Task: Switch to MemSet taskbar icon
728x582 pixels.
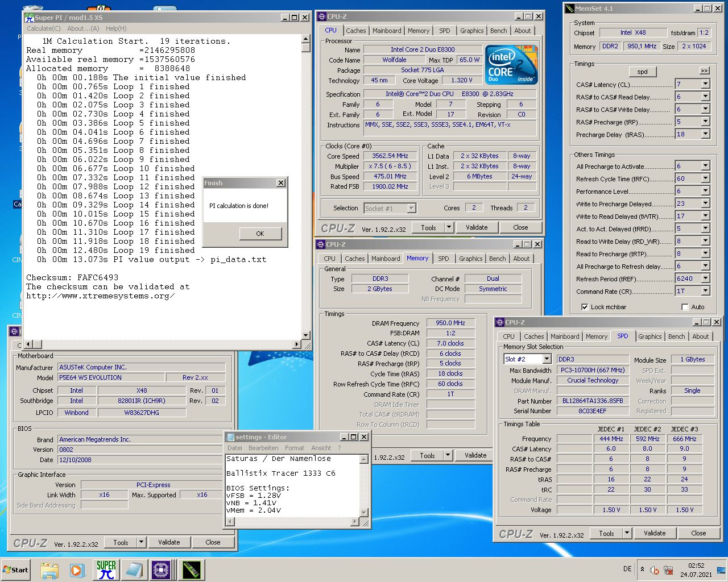Action: pyautogui.click(x=191, y=570)
